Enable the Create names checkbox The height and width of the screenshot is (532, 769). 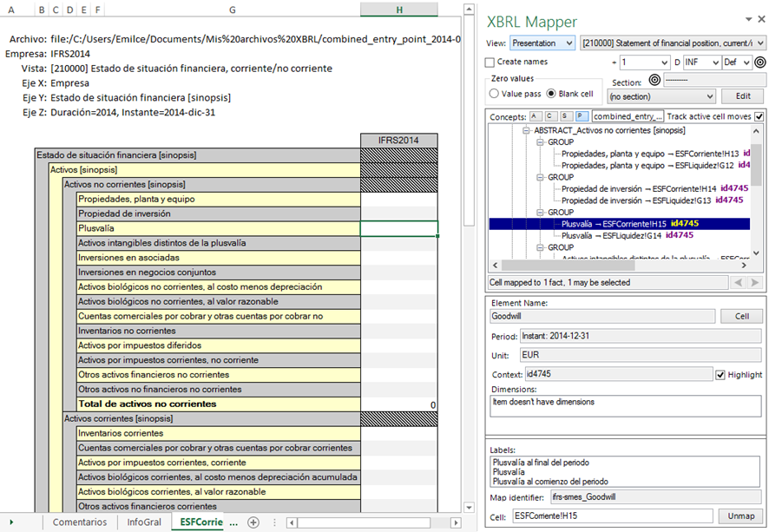(x=490, y=62)
